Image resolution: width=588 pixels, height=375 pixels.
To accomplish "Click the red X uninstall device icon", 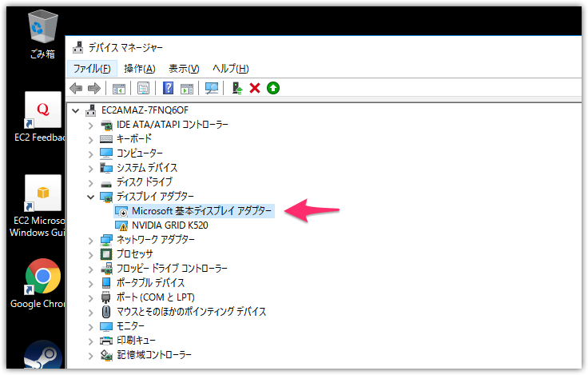I will click(255, 88).
